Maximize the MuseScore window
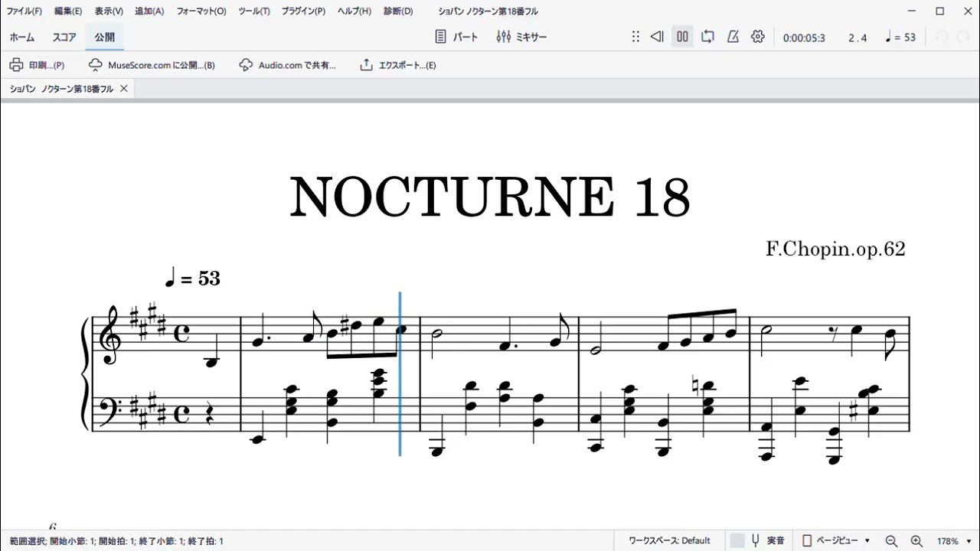980x551 pixels. [940, 11]
